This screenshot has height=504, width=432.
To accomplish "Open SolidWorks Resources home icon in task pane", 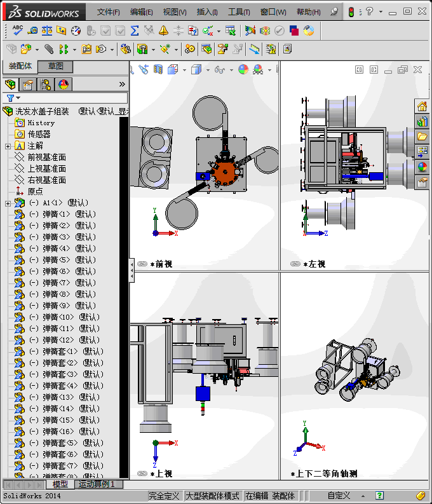I will (422, 106).
